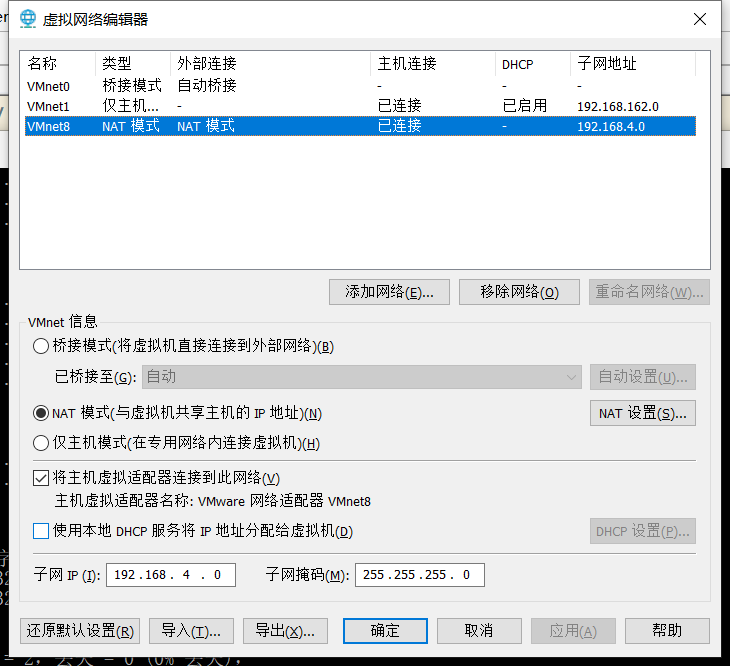Viewport: 730px width, 666px height.
Task: Open the 已桥接至 dropdown
Action: click(x=362, y=377)
